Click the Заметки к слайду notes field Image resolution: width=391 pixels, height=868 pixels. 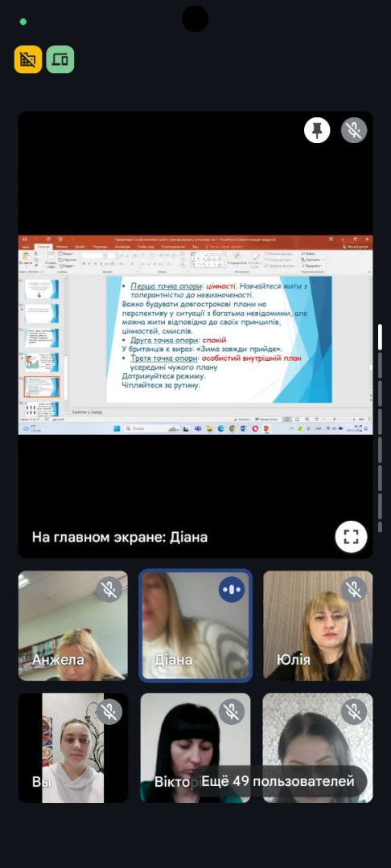(x=88, y=412)
